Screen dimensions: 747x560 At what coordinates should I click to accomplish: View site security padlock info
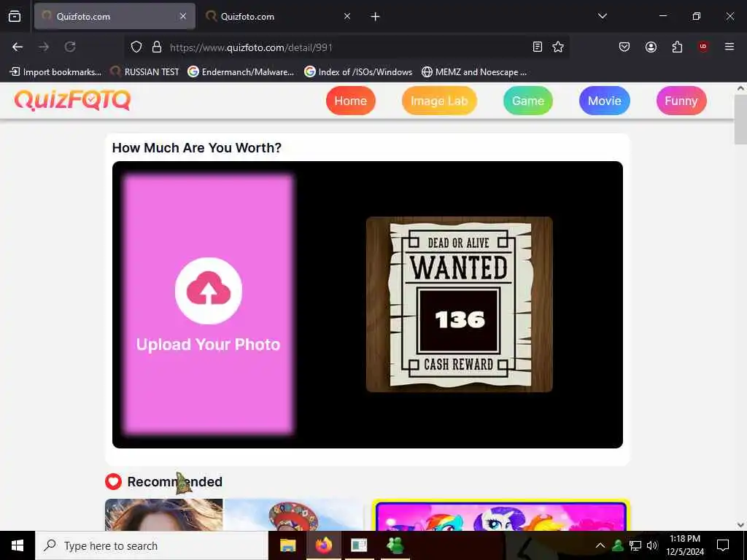pyautogui.click(x=157, y=47)
